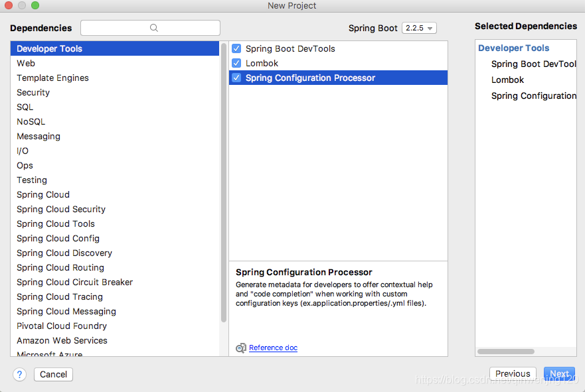The height and width of the screenshot is (392, 585).
Task: Select Lombok in Selected Dependencies
Action: pos(507,80)
